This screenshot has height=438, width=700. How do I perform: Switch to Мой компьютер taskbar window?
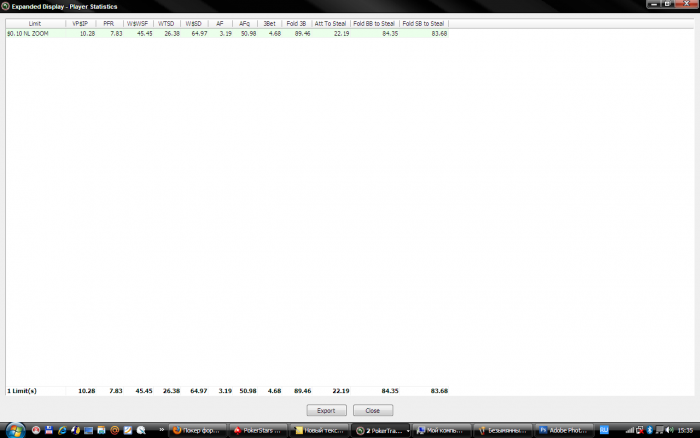click(x=441, y=430)
